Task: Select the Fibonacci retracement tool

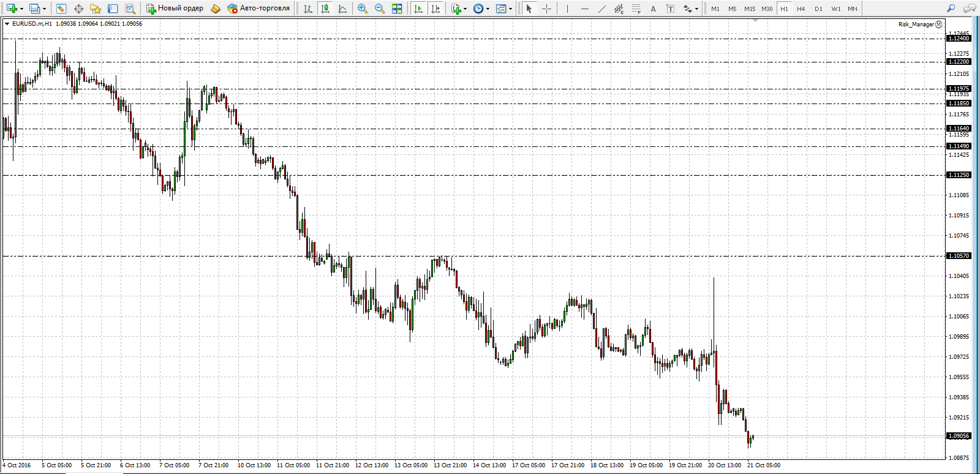Action: pyautogui.click(x=636, y=9)
